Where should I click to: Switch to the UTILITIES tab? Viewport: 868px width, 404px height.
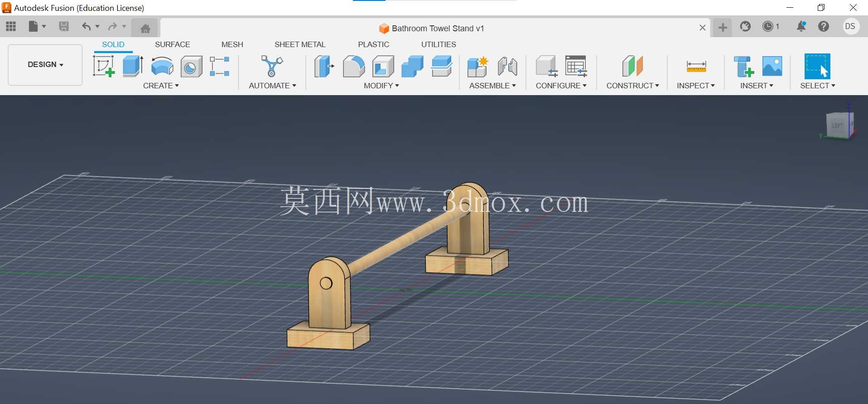coord(439,44)
